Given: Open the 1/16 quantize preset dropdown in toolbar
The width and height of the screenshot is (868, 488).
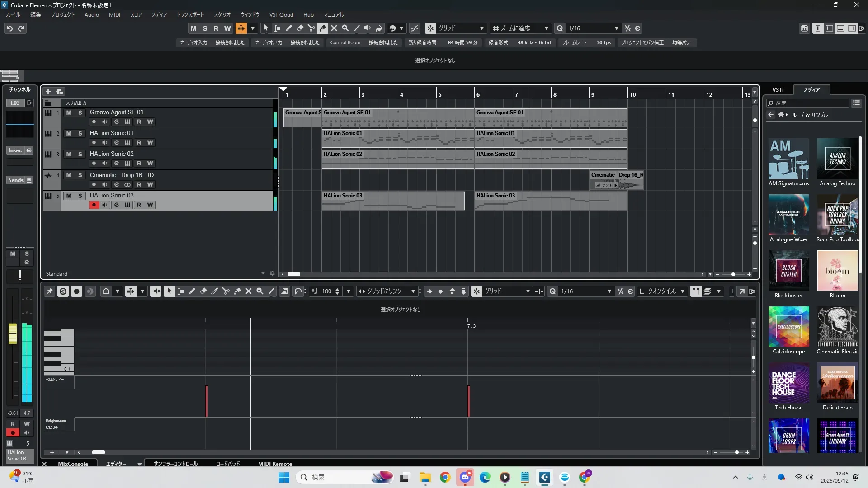Looking at the screenshot, I should pyautogui.click(x=616, y=28).
